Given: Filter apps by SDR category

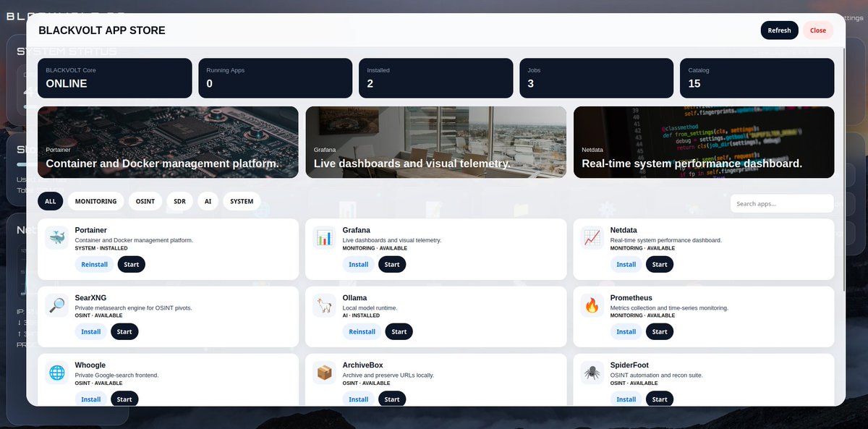Looking at the screenshot, I should 179,201.
